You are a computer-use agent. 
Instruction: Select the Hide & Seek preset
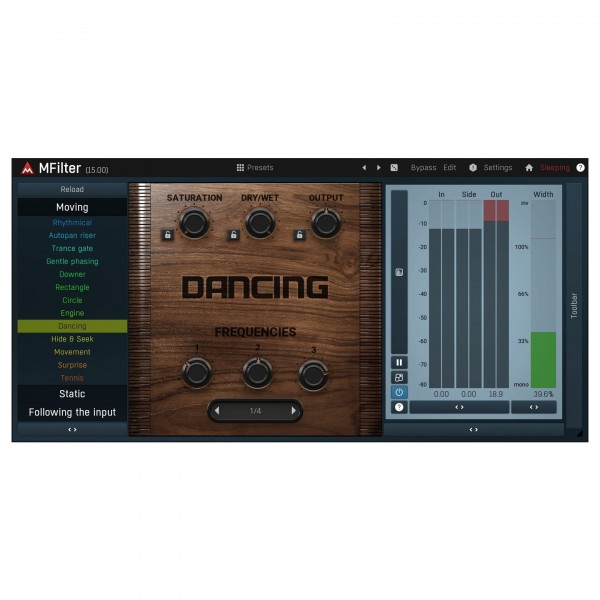(72, 339)
